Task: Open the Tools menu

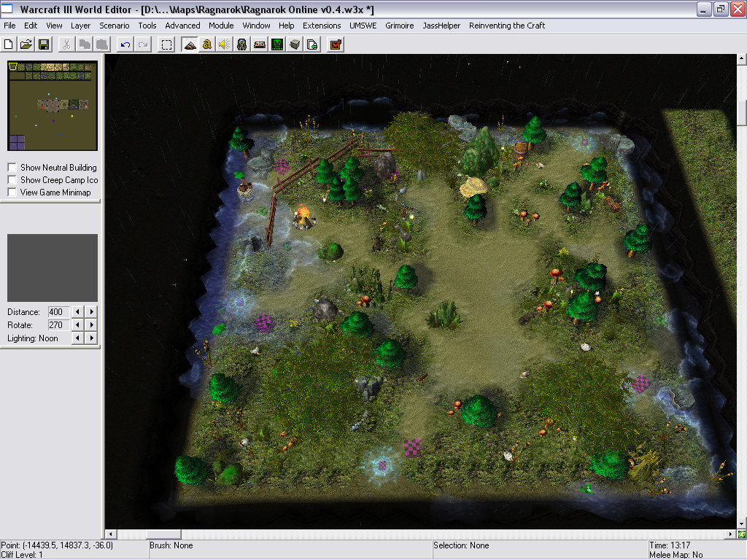Action: pyautogui.click(x=147, y=26)
